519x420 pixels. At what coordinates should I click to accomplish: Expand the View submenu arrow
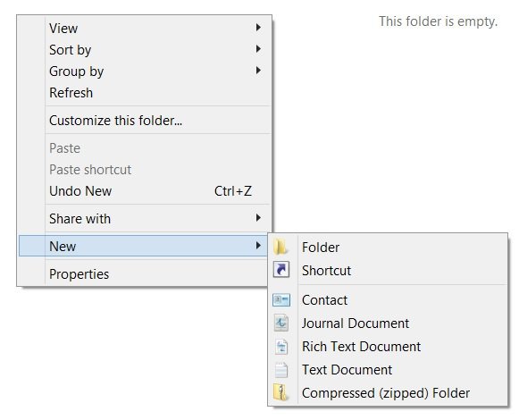258,28
